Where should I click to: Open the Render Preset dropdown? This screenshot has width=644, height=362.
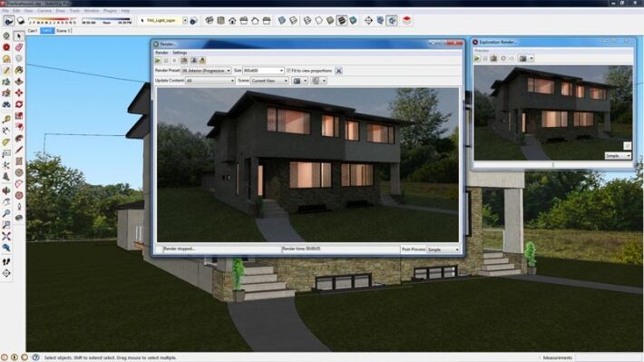(206, 71)
